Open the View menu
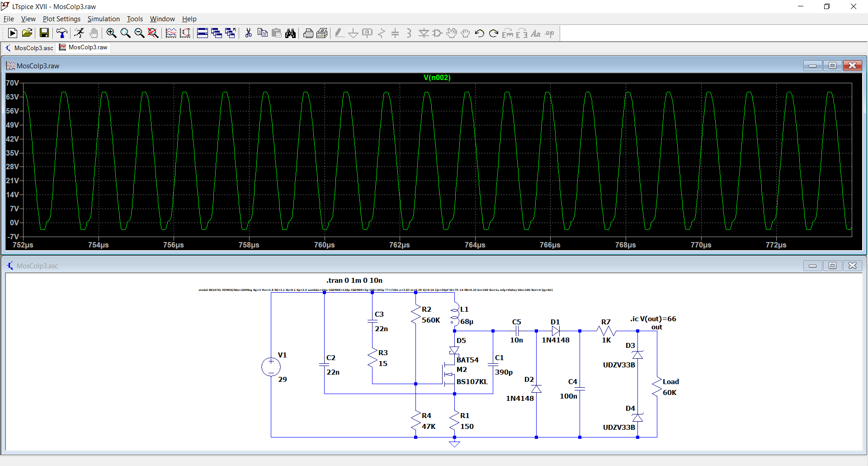The width and height of the screenshot is (868, 466). (x=28, y=19)
